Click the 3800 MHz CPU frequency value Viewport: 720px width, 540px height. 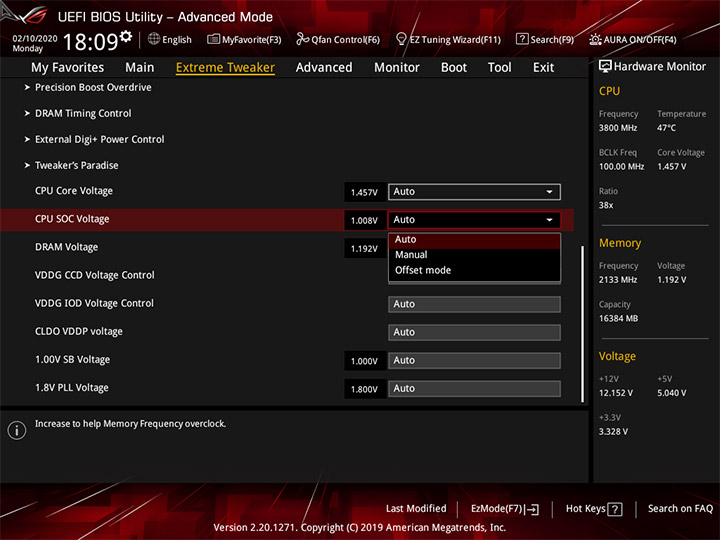(x=618, y=128)
